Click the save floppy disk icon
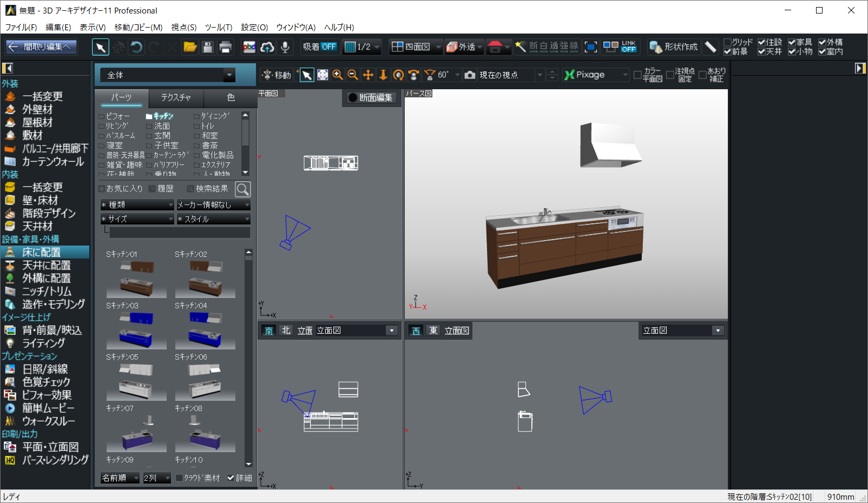 [208, 47]
